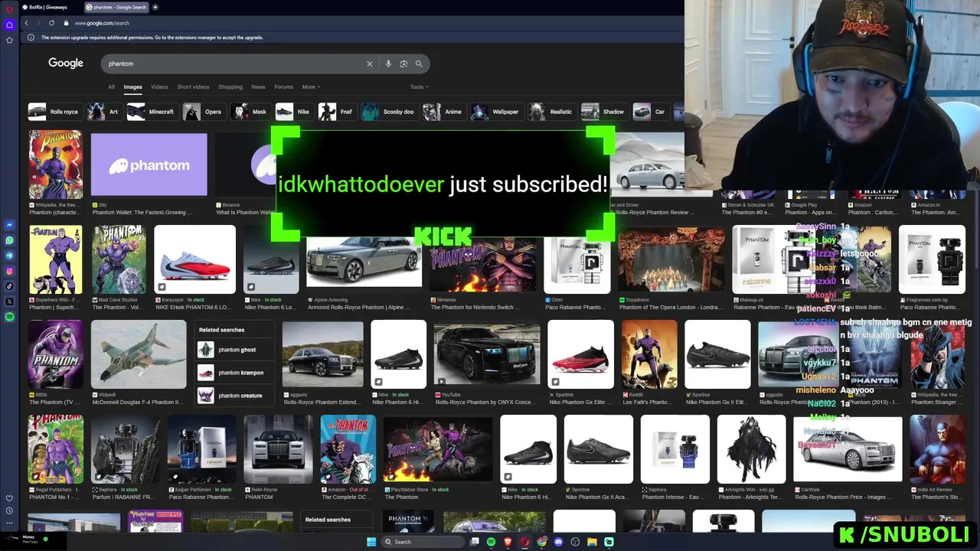This screenshot has width=980, height=551.
Task: Open Windows Start menu
Action: (x=371, y=542)
